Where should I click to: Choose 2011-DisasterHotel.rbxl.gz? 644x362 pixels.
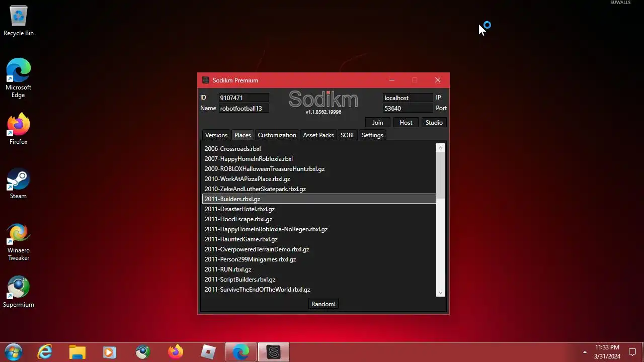319,209
